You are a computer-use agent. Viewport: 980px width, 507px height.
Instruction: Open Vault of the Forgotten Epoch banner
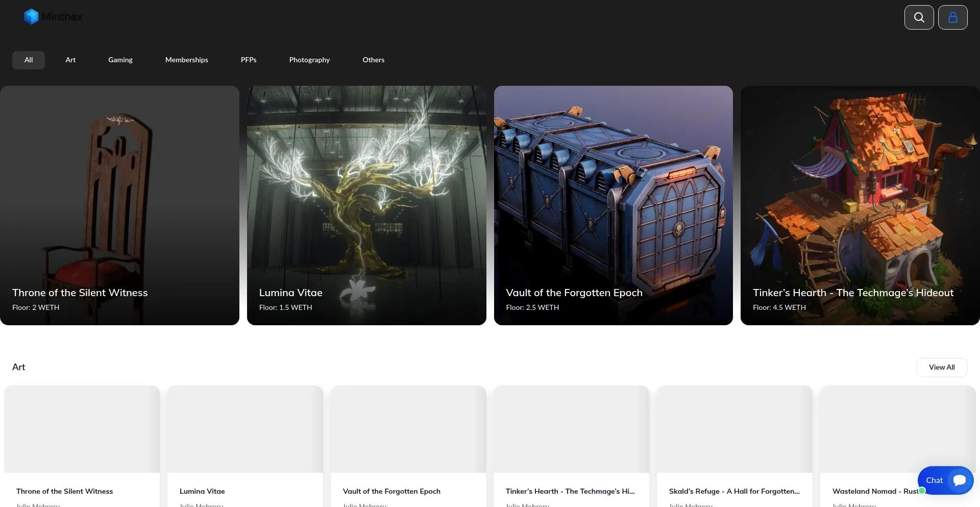click(x=613, y=205)
